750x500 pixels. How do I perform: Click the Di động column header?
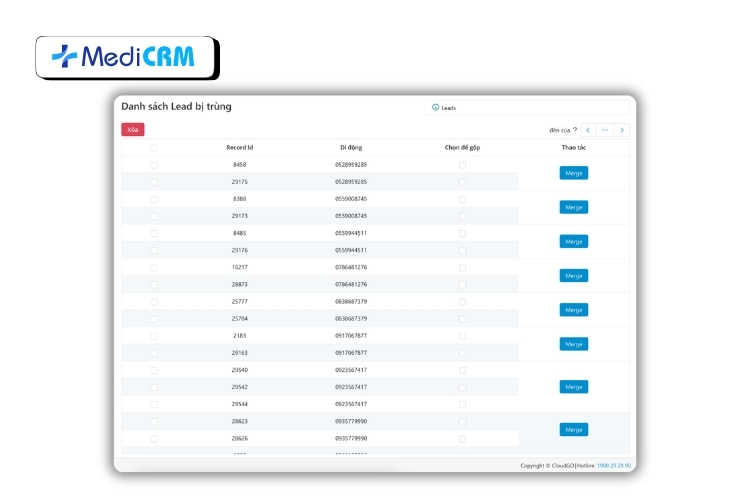point(351,147)
